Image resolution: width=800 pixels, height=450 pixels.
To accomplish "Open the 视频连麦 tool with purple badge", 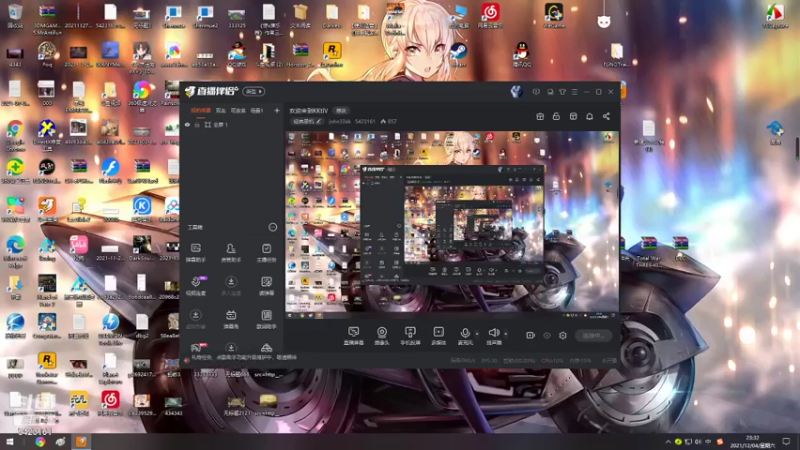I will (x=195, y=285).
